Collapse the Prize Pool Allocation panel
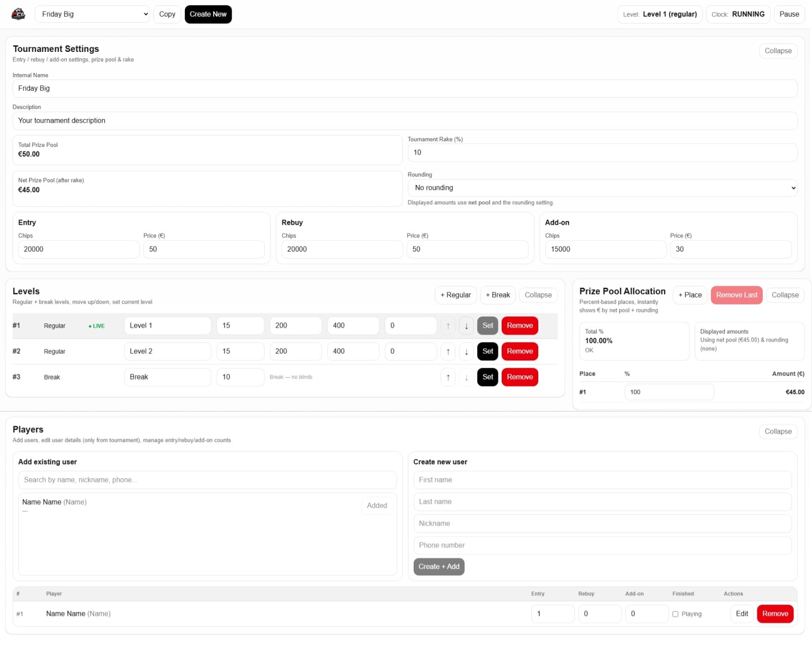Image resolution: width=812 pixels, height=662 pixels. [x=785, y=295]
